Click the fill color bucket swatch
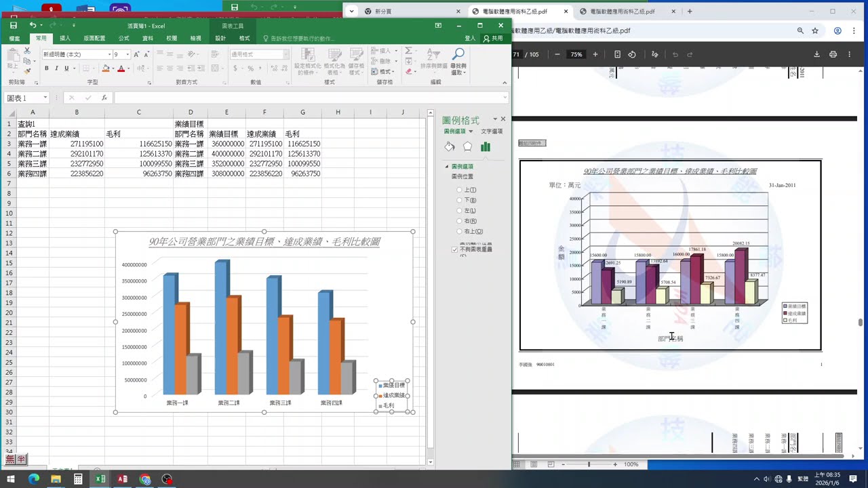The height and width of the screenshot is (488, 868). tap(105, 68)
